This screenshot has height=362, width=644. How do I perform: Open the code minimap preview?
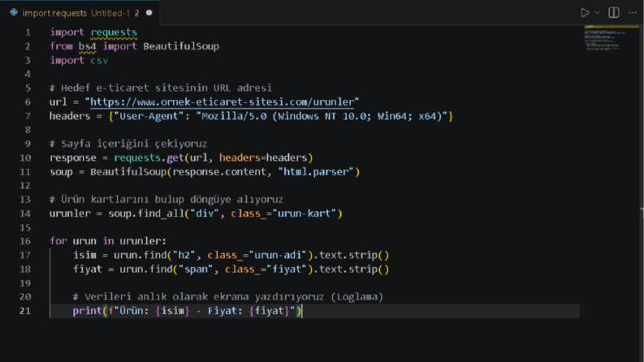coord(612,38)
